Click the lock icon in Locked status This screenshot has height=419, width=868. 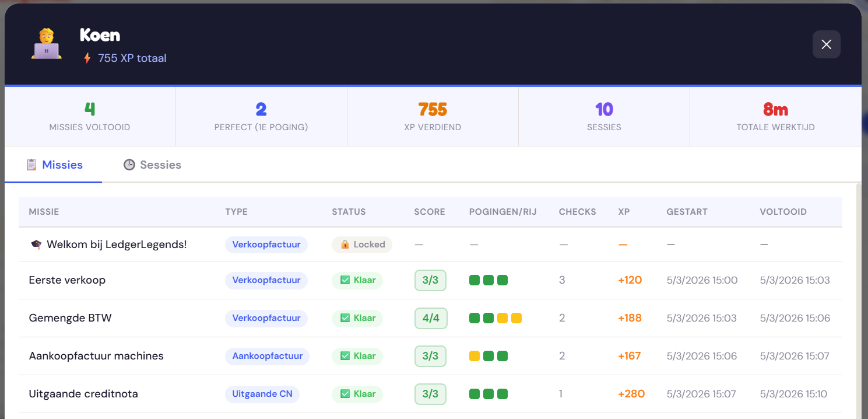[x=345, y=245]
